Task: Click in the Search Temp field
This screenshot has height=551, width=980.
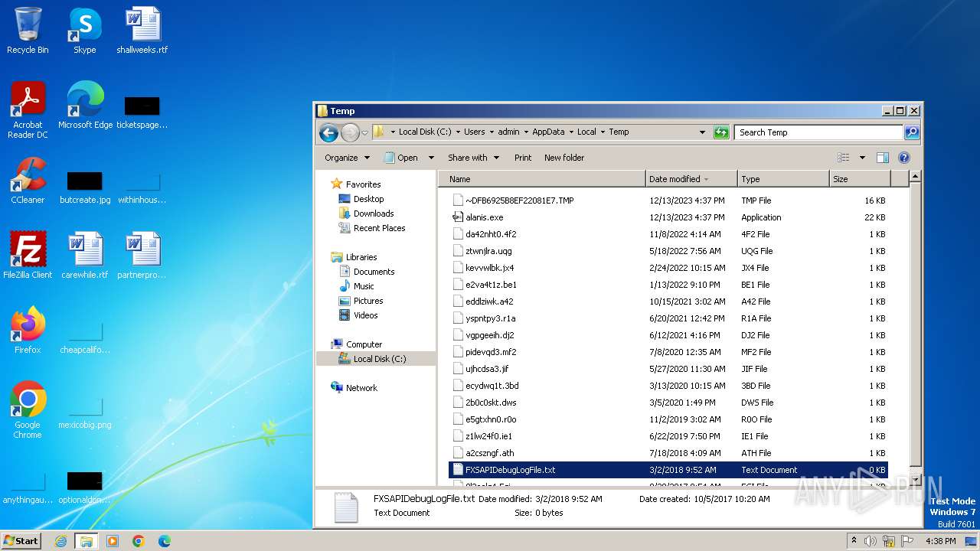Action: point(818,132)
